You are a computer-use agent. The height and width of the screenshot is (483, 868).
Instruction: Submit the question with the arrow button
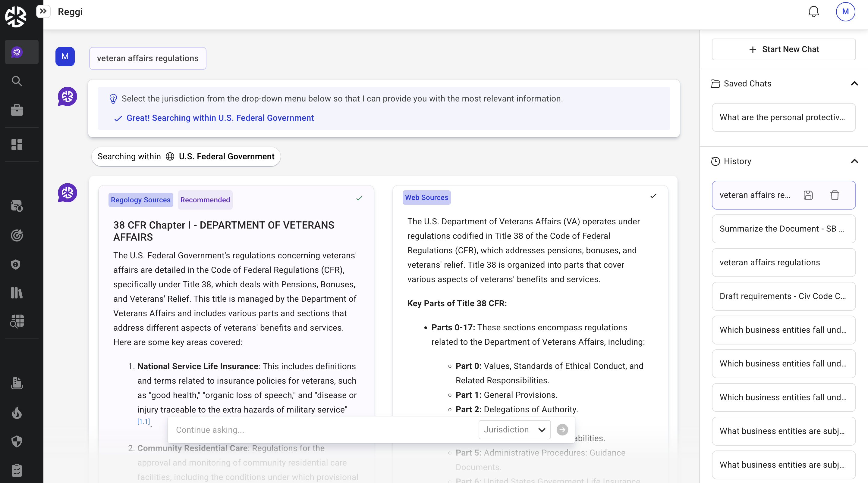(x=562, y=430)
